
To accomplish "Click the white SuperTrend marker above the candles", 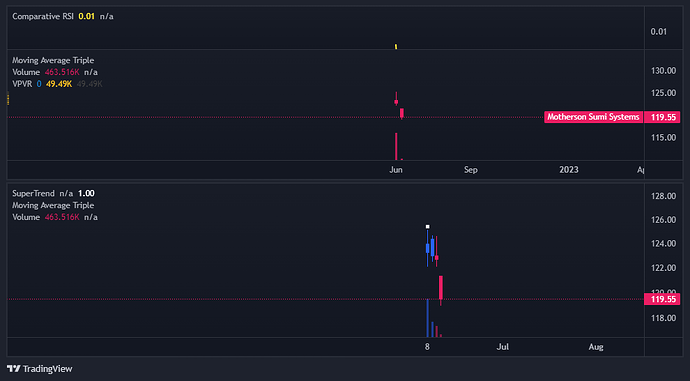I will (x=427, y=227).
